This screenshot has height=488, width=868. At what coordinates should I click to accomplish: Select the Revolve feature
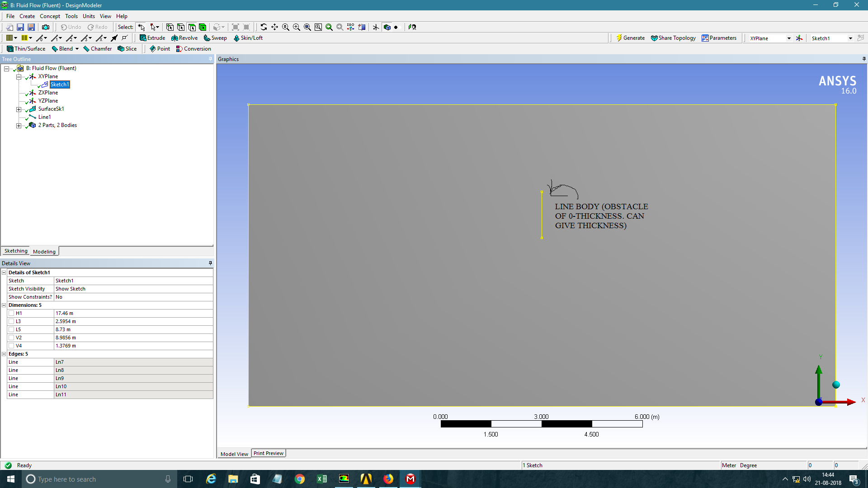[184, 38]
